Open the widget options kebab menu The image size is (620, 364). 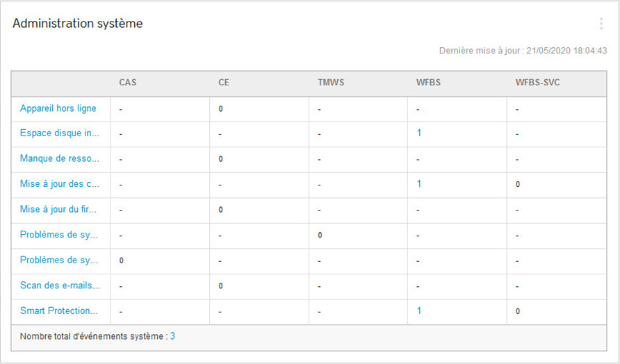pyautogui.click(x=601, y=24)
